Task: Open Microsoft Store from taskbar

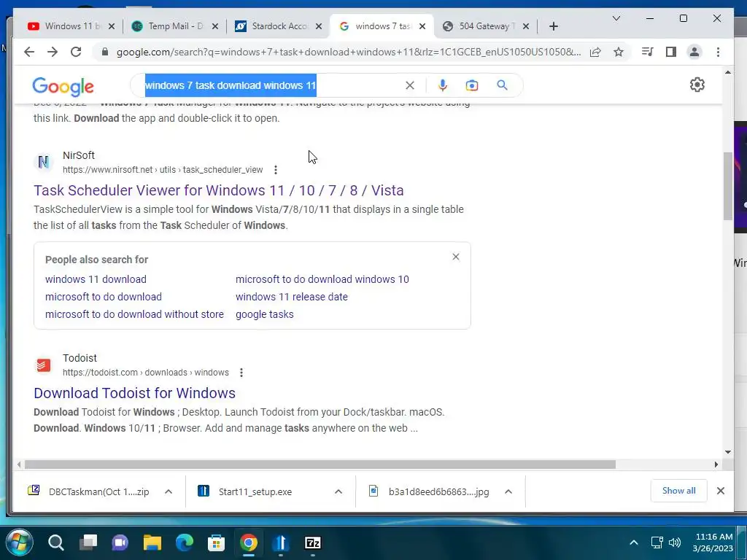Action: [216, 542]
